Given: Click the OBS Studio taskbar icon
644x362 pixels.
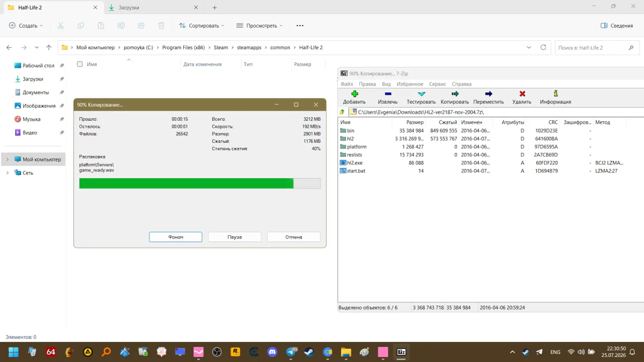Looking at the screenshot, I should tap(217, 352).
